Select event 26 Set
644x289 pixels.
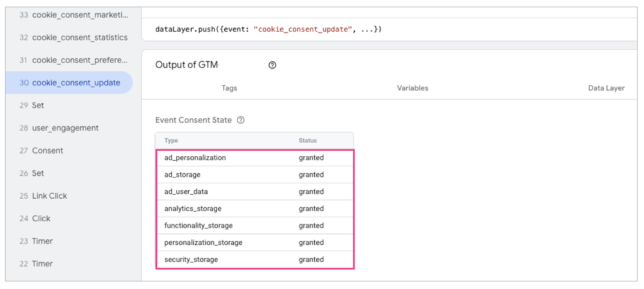point(32,173)
